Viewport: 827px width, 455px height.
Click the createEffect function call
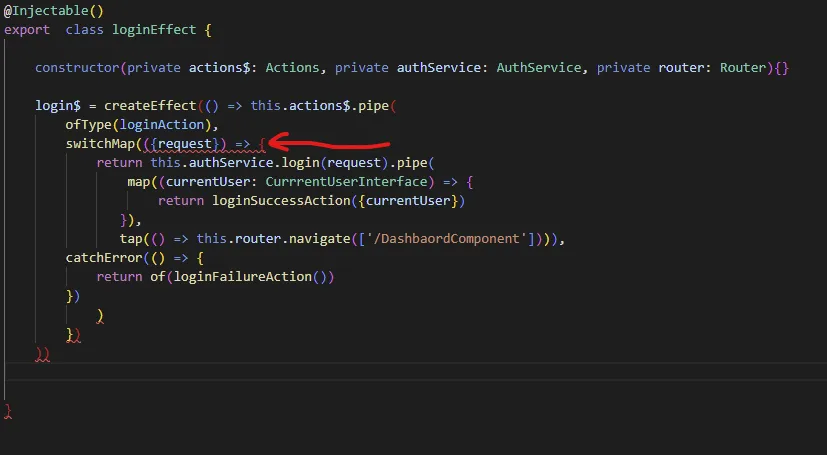150,105
